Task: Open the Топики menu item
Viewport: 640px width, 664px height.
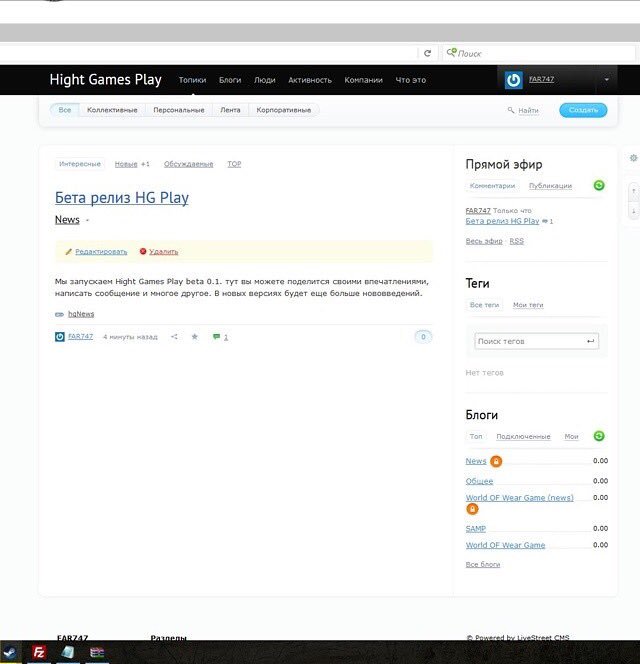Action: click(192, 80)
